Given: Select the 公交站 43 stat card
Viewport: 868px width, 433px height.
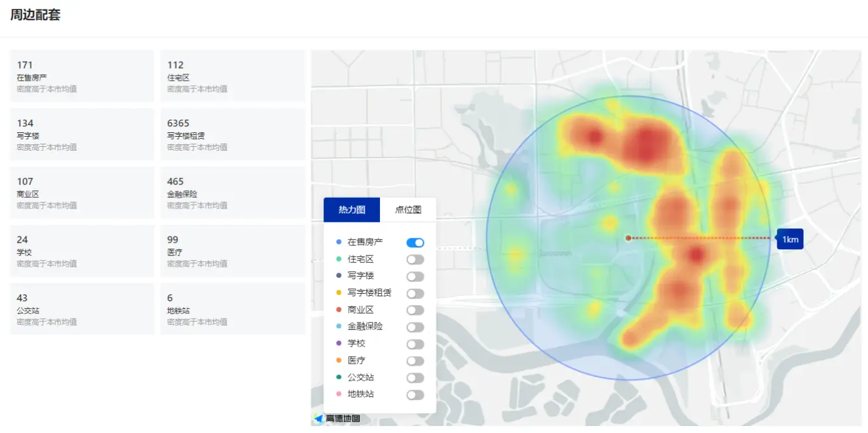Looking at the screenshot, I should click(x=82, y=309).
